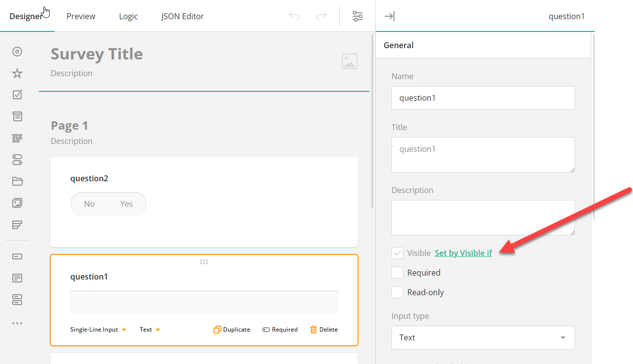The width and height of the screenshot is (633, 364).
Task: Enable the Required checkbox for question1
Action: [x=397, y=273]
